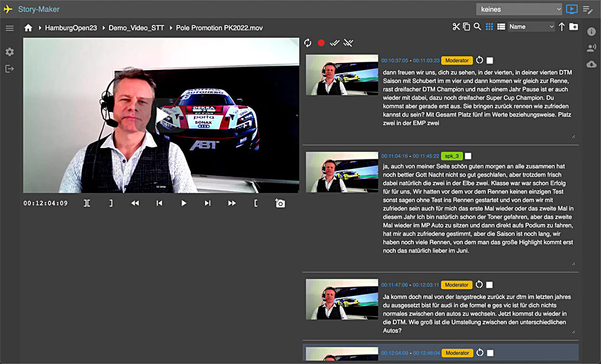
Task: Jump to timecode 00:11:47:06
Action: [395, 285]
